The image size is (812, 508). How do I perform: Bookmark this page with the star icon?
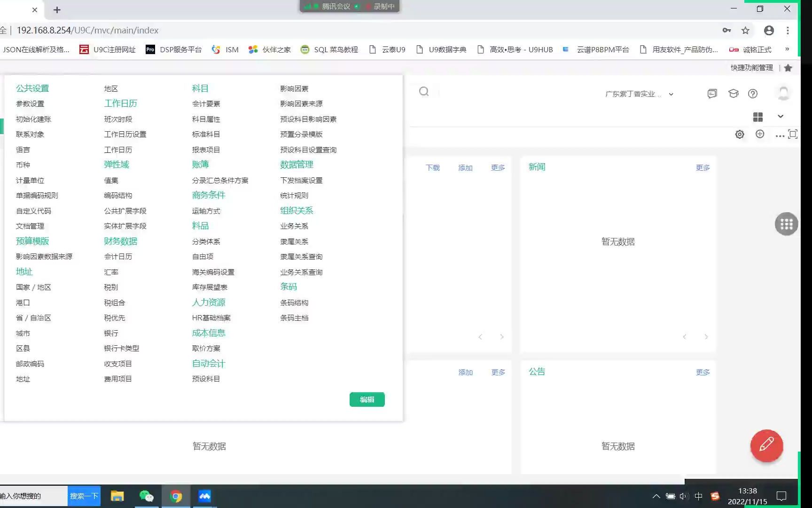click(x=745, y=31)
